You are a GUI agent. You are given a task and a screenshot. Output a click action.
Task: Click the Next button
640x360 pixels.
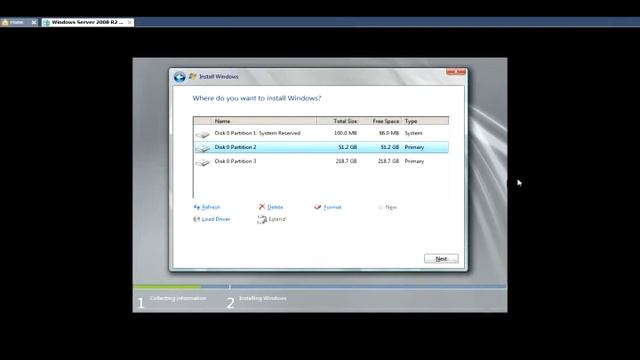tap(441, 259)
